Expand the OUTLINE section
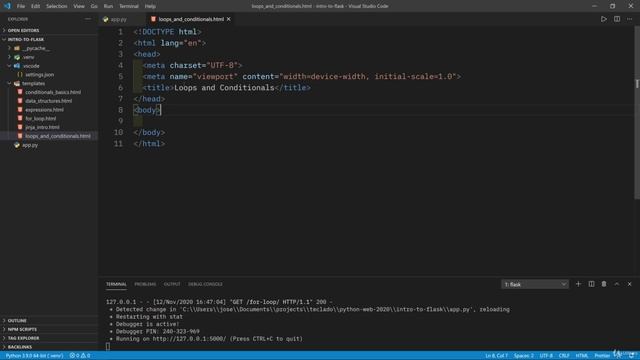Viewport: 640px width, 360px height. click(x=17, y=321)
